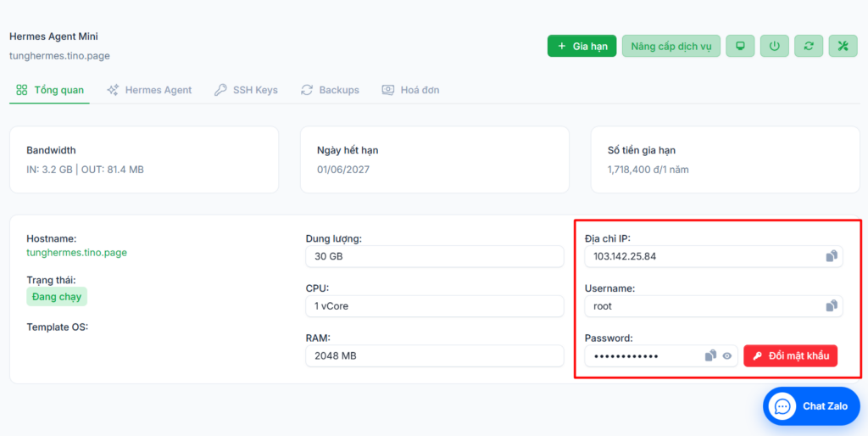Click the Template OS label
Viewport: 868px width, 436px height.
click(58, 327)
